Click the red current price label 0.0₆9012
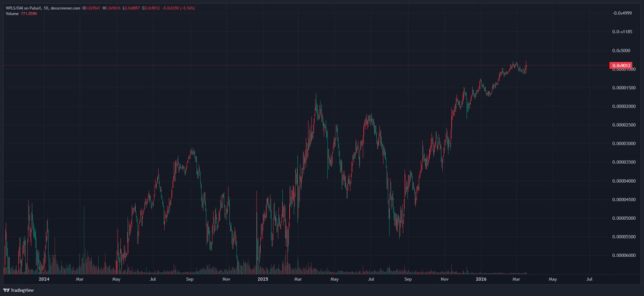644x296 pixels. pos(620,66)
